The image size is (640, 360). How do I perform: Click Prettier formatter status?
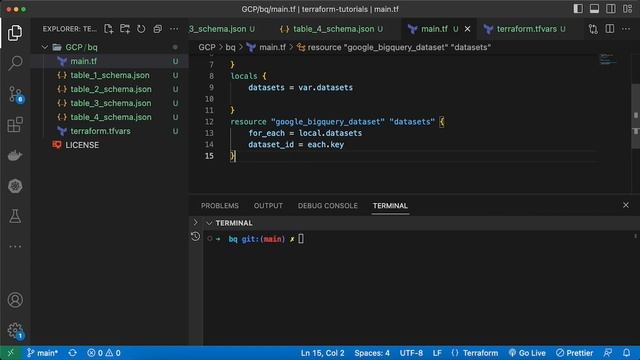coord(574,353)
